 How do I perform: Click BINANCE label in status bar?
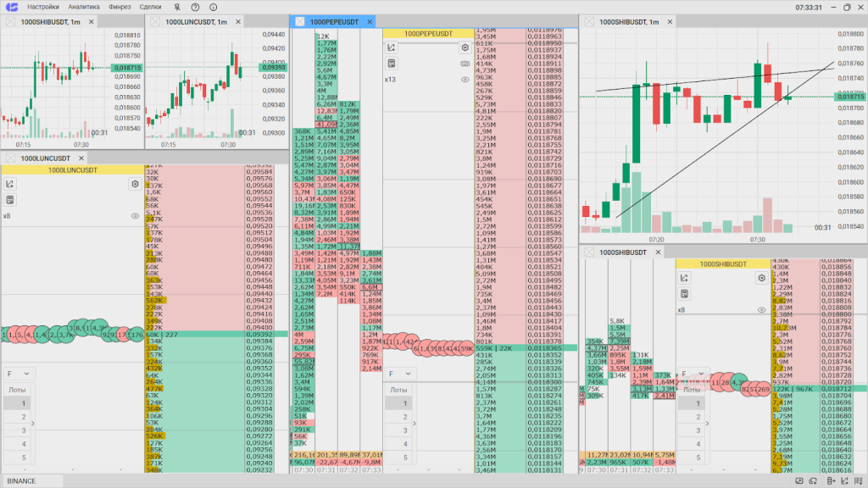22,480
